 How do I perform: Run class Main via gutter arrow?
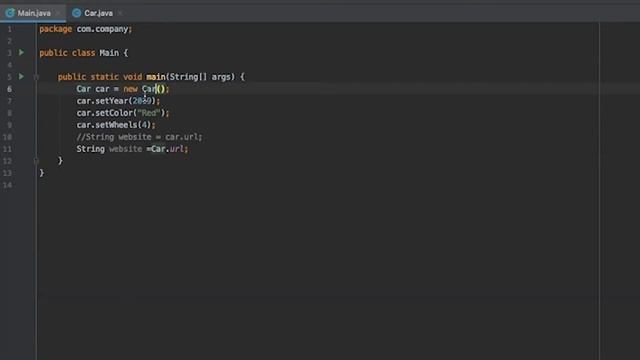tap(21, 52)
